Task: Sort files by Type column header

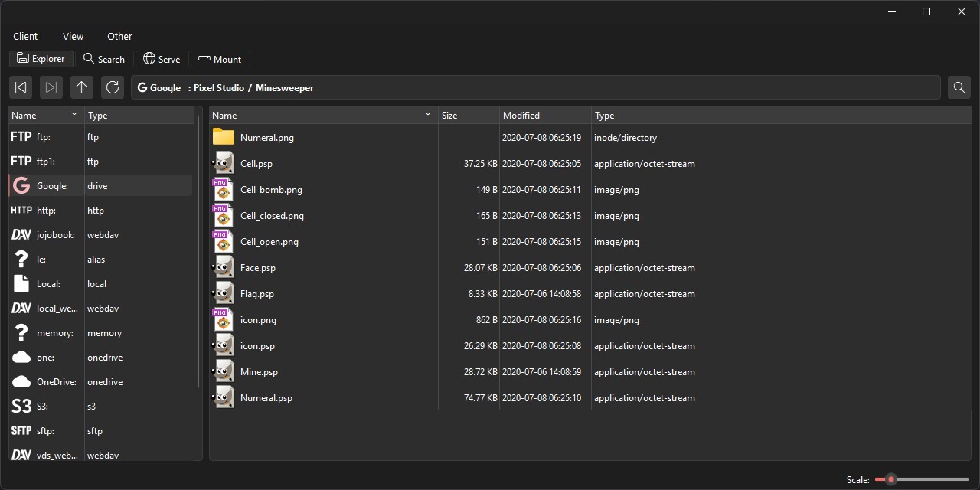Action: pyautogui.click(x=781, y=115)
